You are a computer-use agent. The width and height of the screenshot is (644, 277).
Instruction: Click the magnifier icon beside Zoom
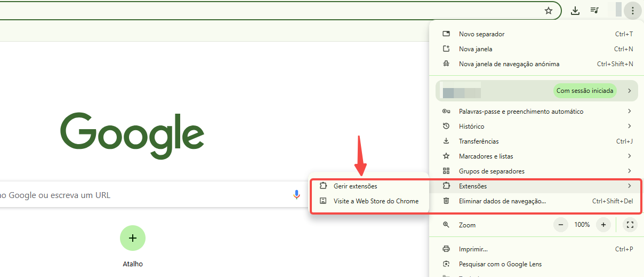pos(446,225)
